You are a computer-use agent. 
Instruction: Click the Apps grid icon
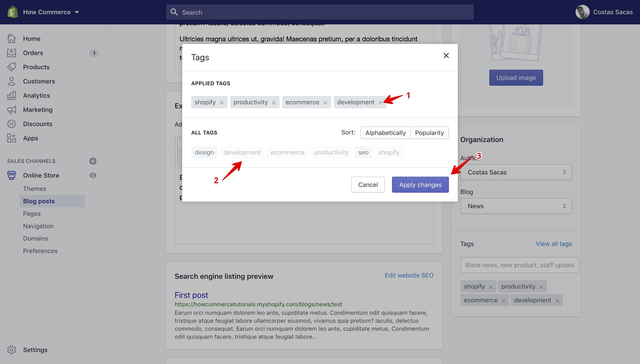12,138
